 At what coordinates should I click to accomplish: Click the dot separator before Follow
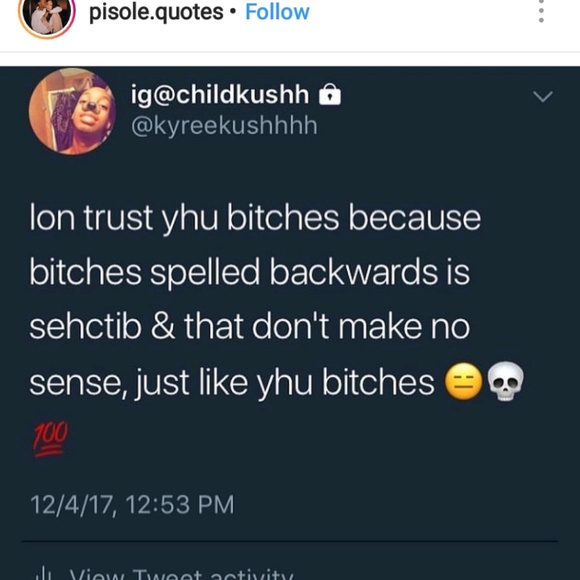(233, 11)
